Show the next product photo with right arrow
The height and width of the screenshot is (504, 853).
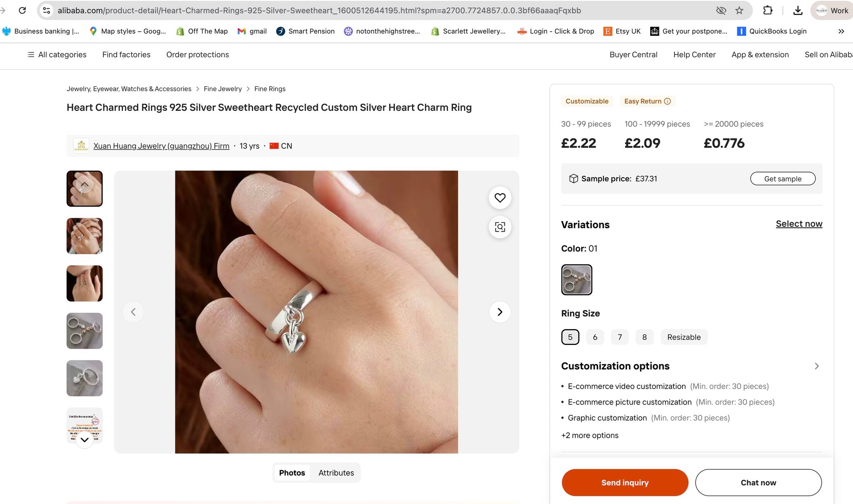pyautogui.click(x=499, y=312)
